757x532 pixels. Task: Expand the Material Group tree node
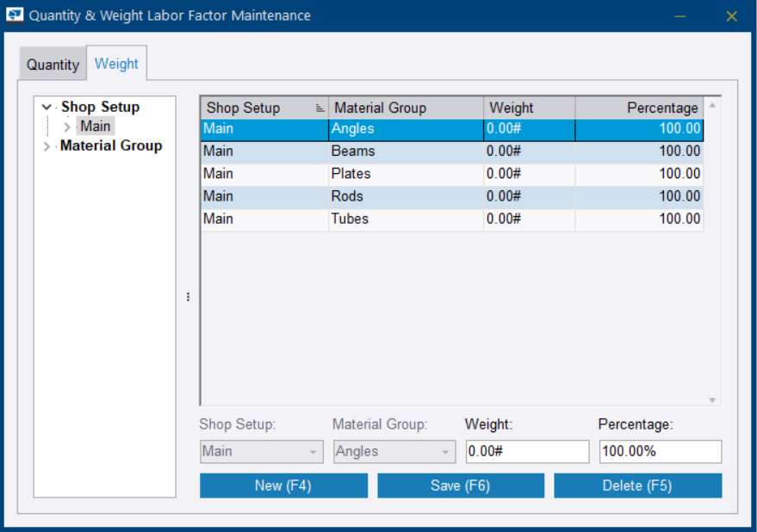(x=47, y=146)
